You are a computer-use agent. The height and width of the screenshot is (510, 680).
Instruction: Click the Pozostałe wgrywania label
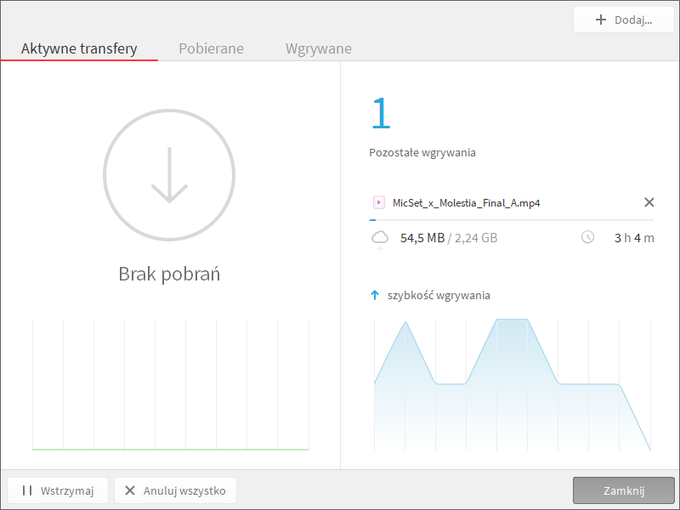[x=422, y=153]
